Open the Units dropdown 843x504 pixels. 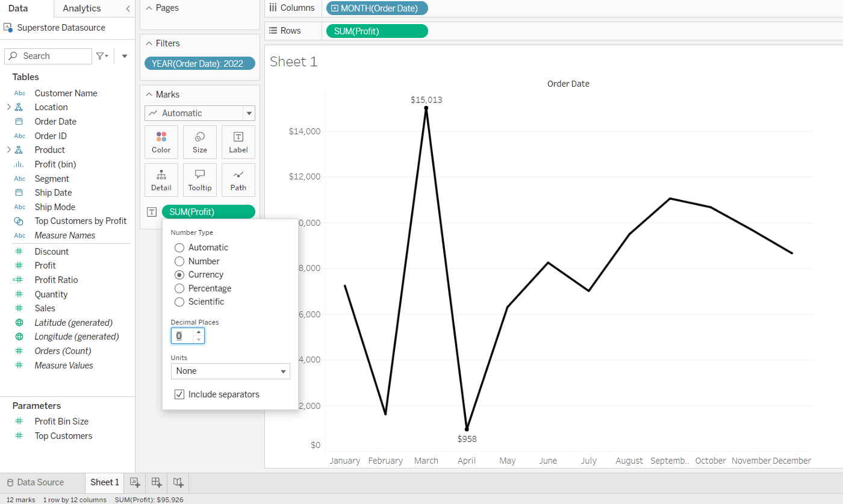point(230,371)
